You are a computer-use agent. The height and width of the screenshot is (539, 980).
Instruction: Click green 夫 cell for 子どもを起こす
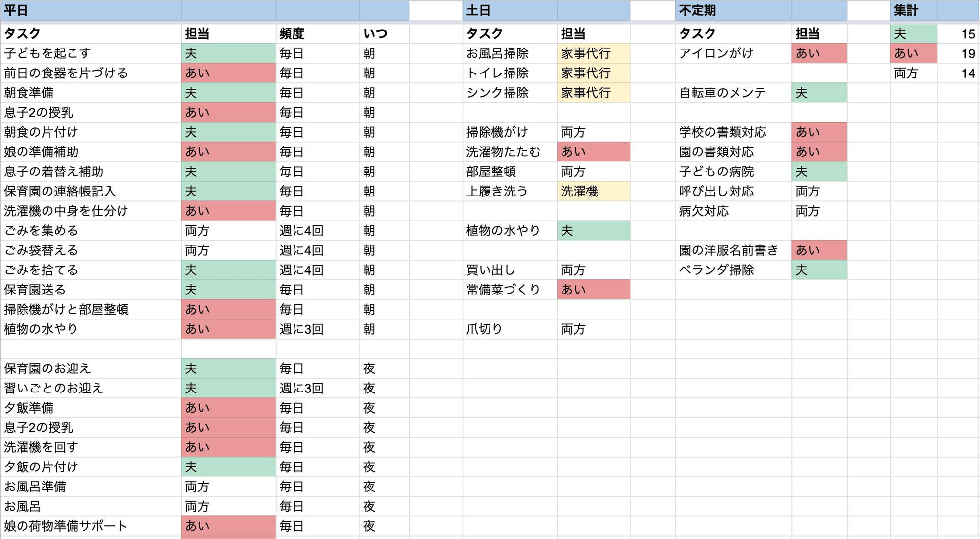(228, 53)
